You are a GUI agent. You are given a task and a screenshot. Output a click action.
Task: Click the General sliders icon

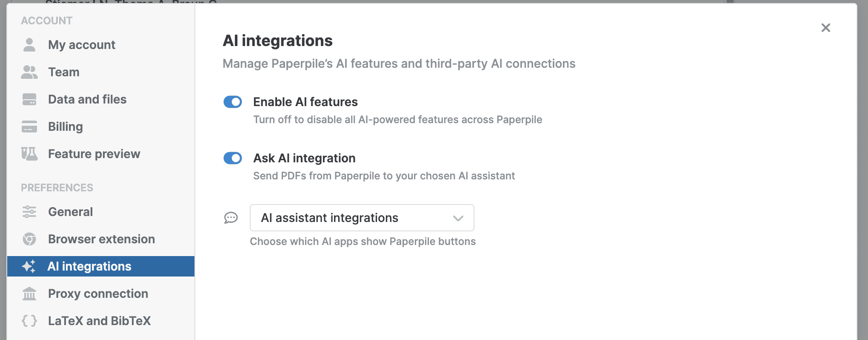pos(29,212)
